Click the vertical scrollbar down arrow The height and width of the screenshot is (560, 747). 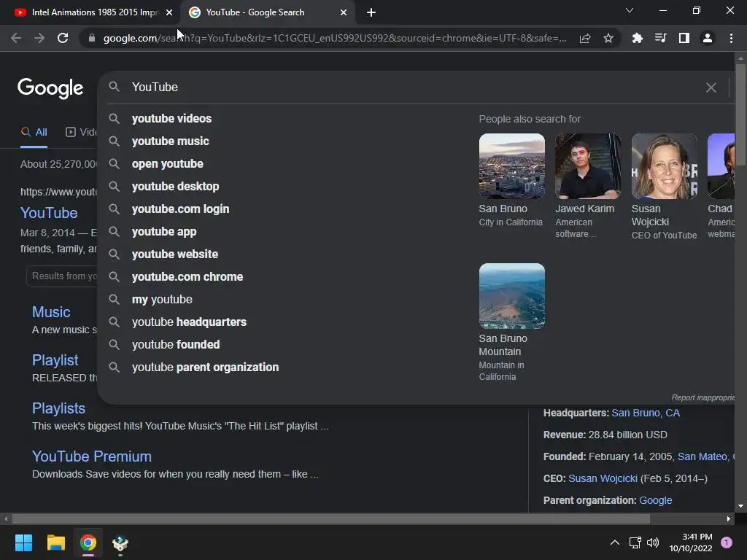(x=740, y=506)
